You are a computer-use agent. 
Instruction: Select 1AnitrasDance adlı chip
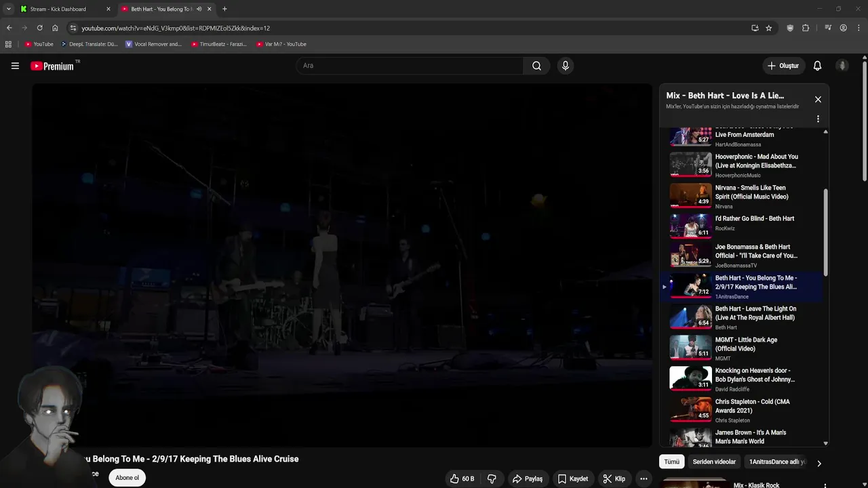click(x=777, y=462)
